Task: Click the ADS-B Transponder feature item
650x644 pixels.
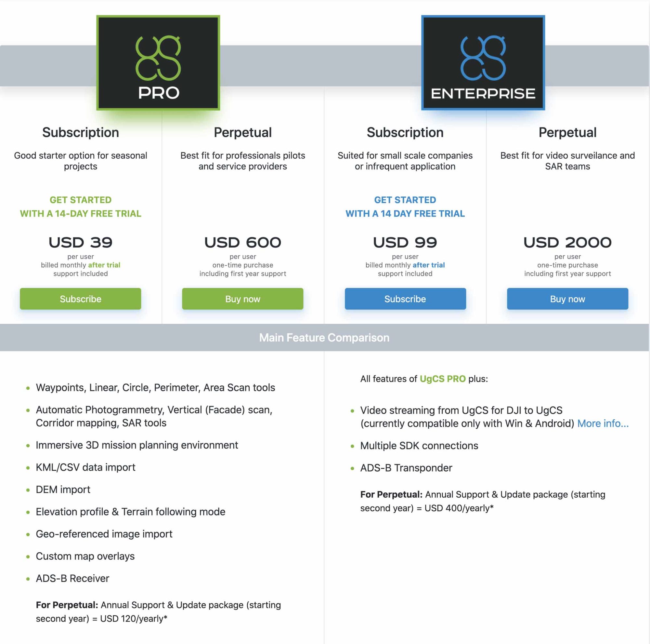Action: 406,468
